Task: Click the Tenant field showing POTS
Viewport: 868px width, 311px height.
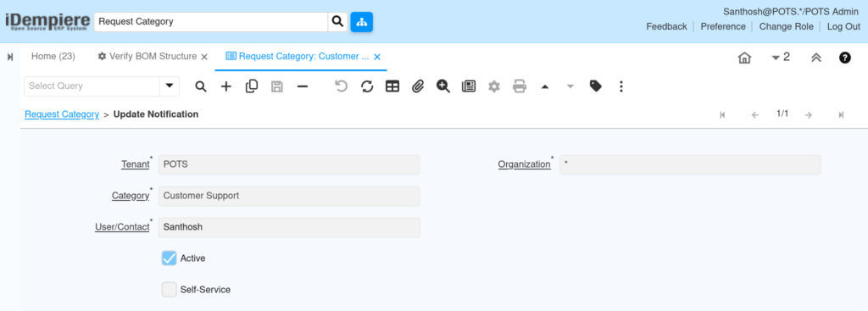Action: (289, 165)
